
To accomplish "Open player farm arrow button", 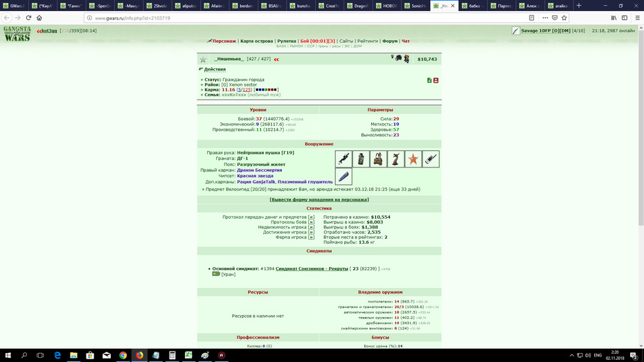I will [311, 237].
